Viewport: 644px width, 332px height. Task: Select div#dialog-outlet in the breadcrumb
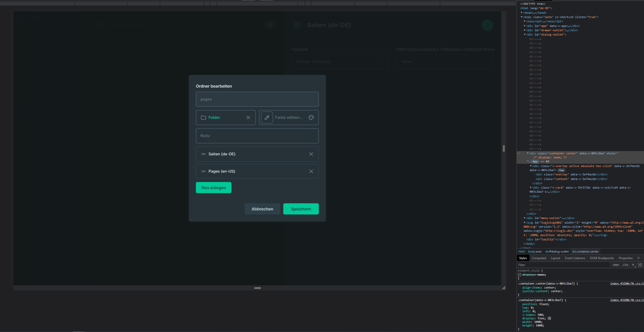(x=557, y=252)
